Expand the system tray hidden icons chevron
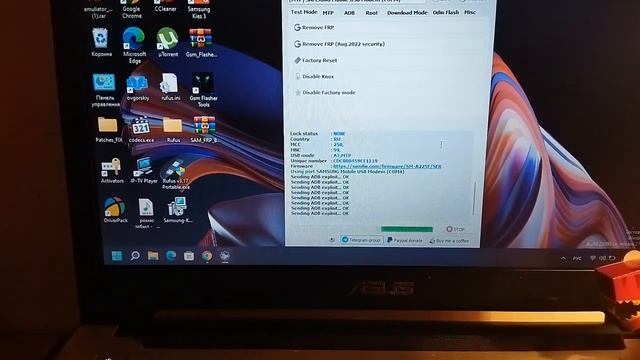The width and height of the screenshot is (640, 360). coord(563,258)
